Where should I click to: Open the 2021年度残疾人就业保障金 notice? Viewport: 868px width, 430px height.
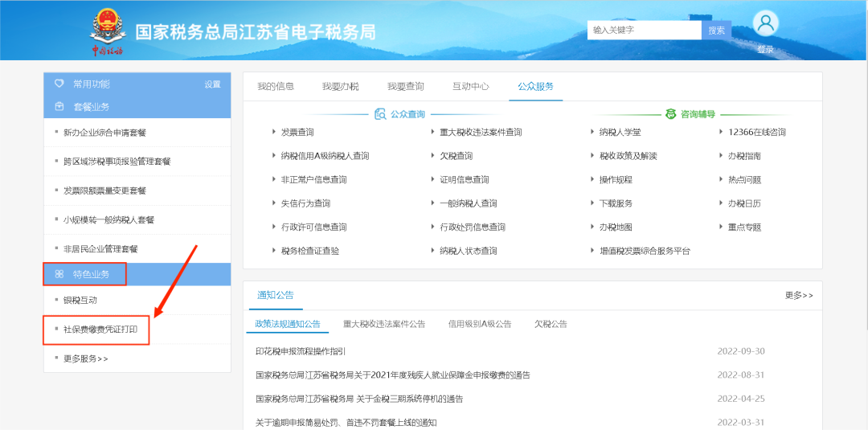[x=393, y=375]
